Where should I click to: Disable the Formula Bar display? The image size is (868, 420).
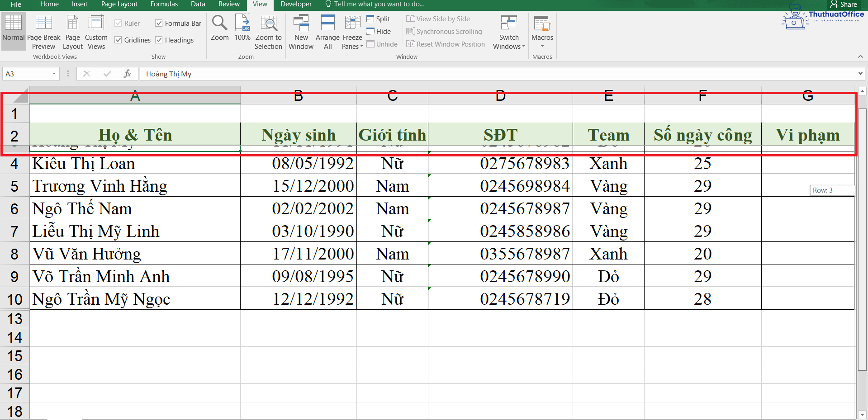click(159, 23)
